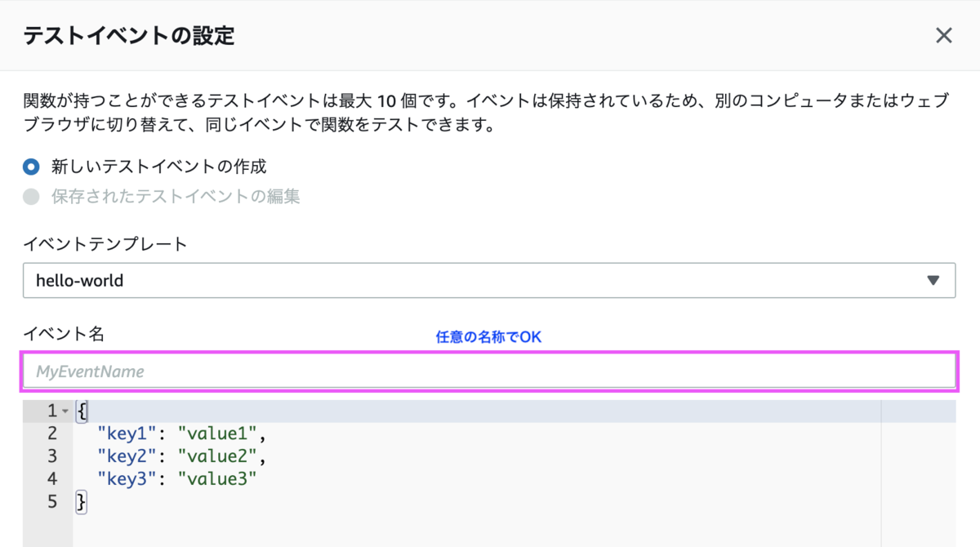Viewport: 980px width, 547px height.
Task: Click line number 5 in the gutter
Action: click(x=51, y=501)
